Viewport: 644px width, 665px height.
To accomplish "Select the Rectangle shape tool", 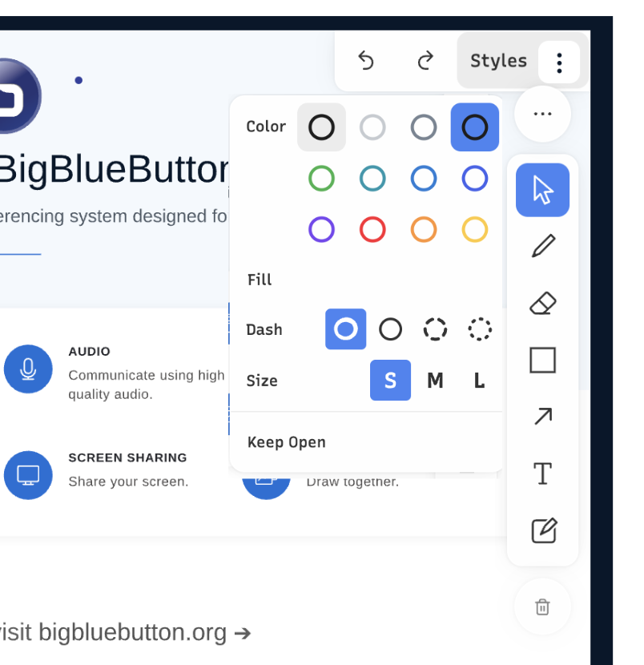I will tap(542, 360).
